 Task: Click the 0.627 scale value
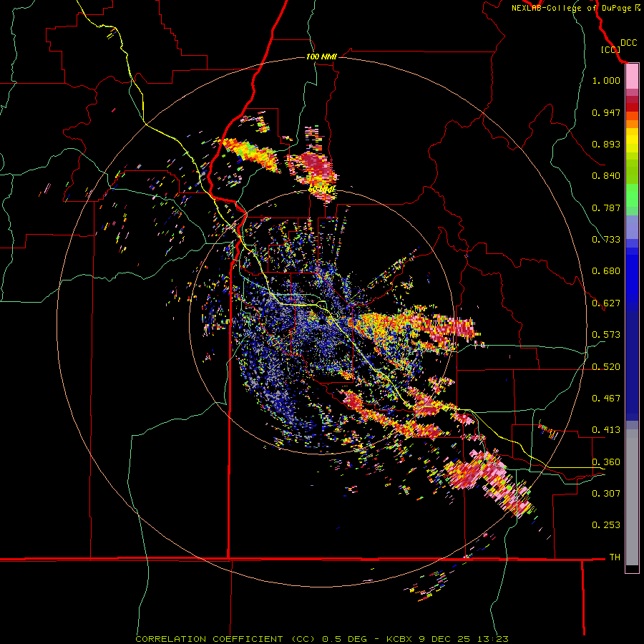606,303
